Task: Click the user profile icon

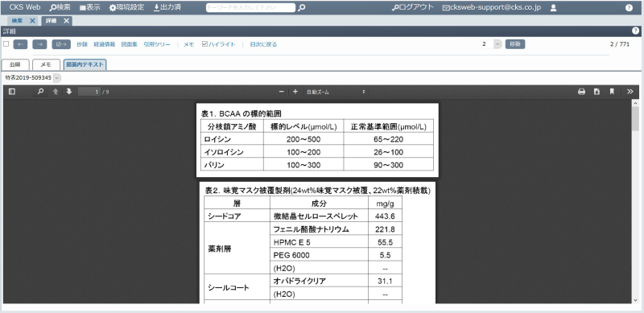Action: [x=553, y=7]
